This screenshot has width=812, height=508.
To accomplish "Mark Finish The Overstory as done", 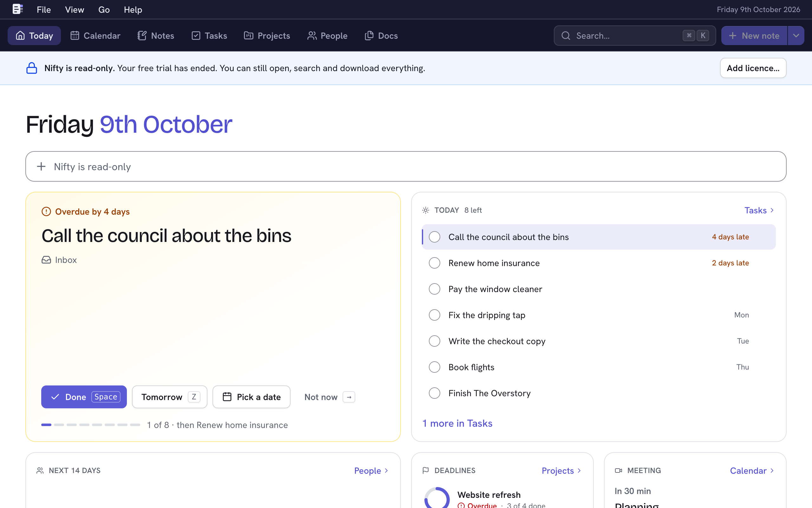I will [x=435, y=393].
